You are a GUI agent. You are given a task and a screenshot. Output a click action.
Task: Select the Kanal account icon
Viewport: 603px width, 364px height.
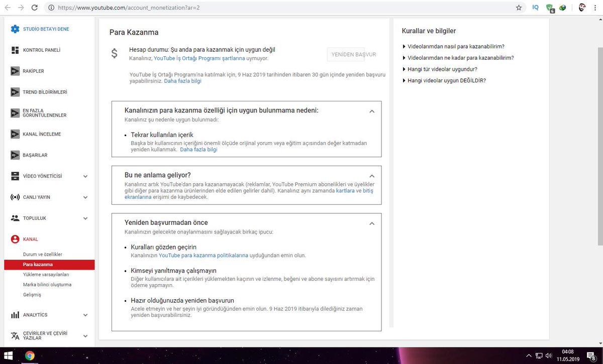[15, 239]
